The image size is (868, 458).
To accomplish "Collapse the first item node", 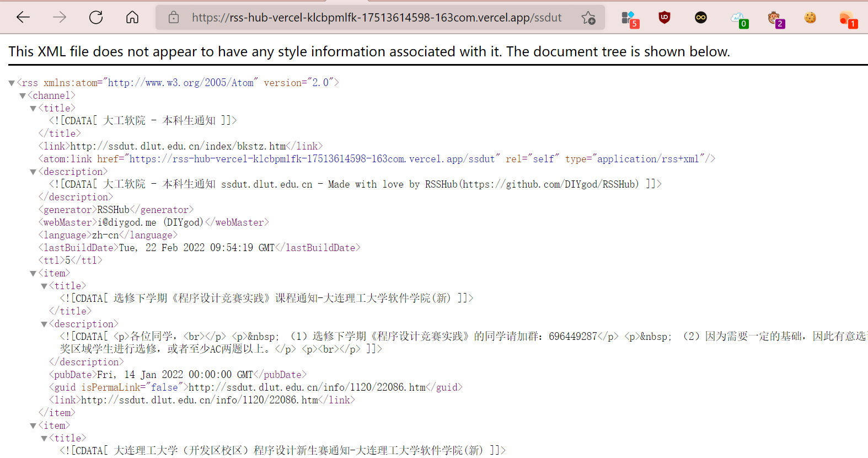I will pyautogui.click(x=33, y=274).
